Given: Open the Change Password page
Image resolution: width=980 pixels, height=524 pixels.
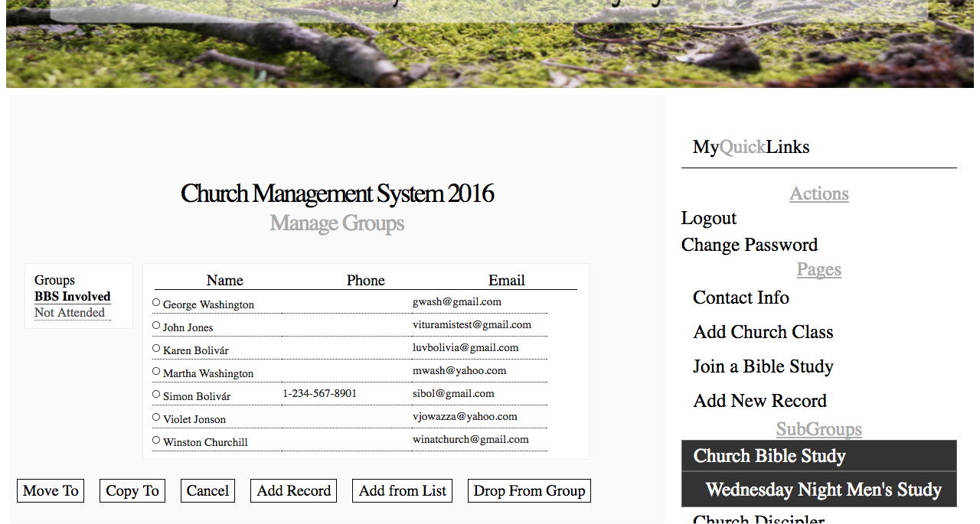Looking at the screenshot, I should (749, 245).
